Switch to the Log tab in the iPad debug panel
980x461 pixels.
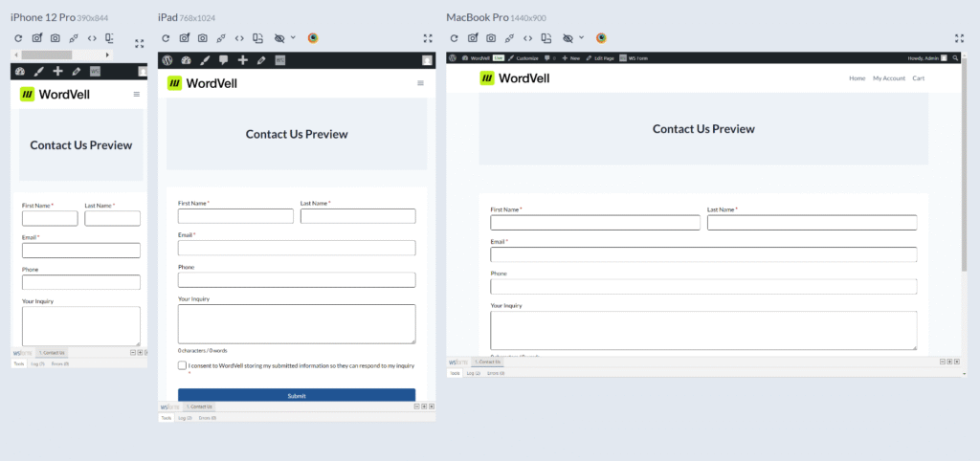pyautogui.click(x=183, y=418)
